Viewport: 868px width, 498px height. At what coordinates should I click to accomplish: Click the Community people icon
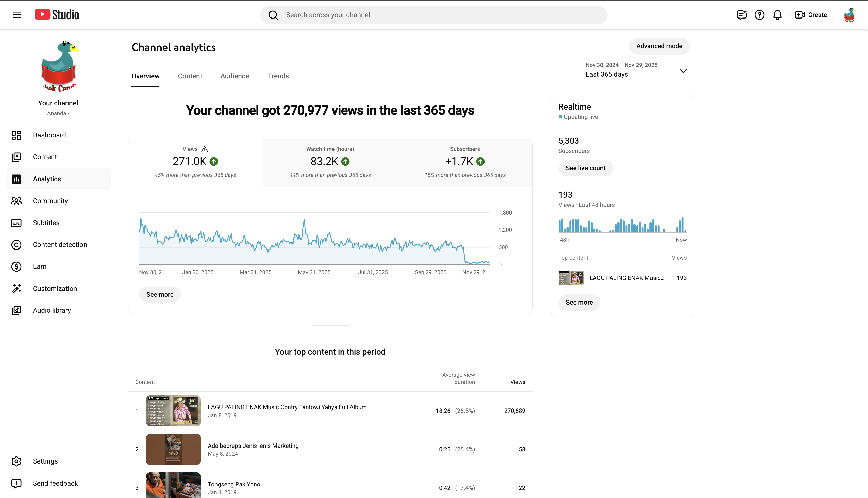tap(16, 201)
